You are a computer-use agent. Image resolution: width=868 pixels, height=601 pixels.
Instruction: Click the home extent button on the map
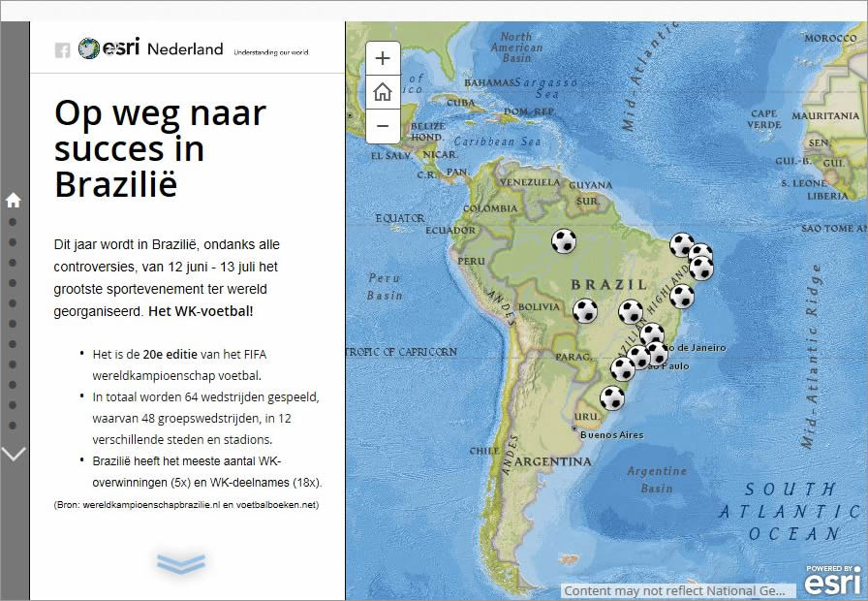click(383, 92)
